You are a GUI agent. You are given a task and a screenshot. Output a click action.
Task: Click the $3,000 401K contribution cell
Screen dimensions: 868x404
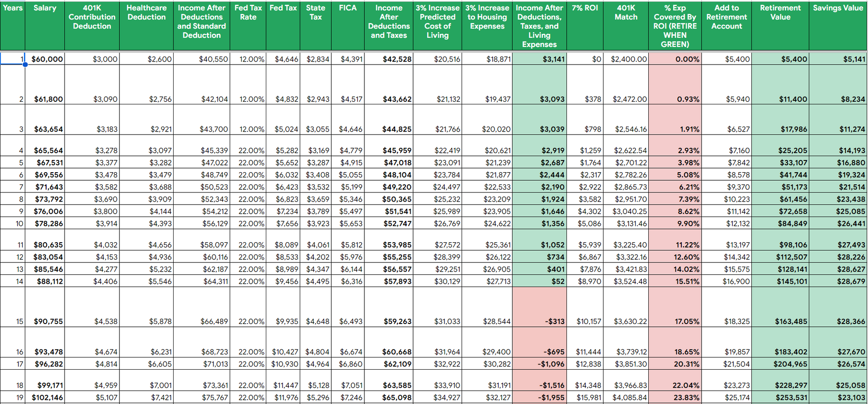[92, 59]
